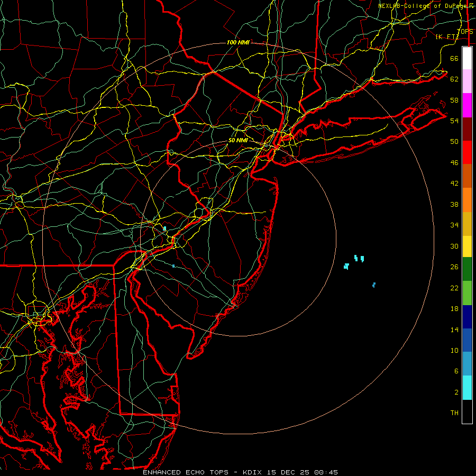The image size is (476, 476).
Task: Click the cyan 6 kft legend swatch
Action: tap(467, 388)
